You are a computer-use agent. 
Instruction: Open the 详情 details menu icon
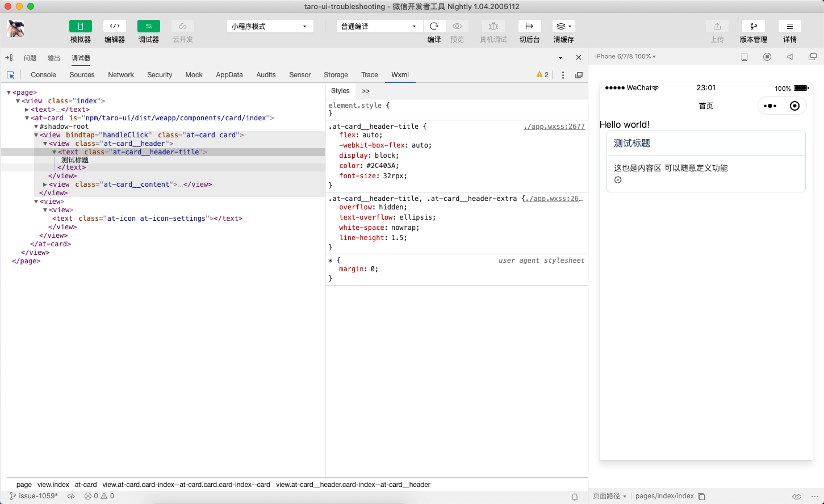click(790, 26)
